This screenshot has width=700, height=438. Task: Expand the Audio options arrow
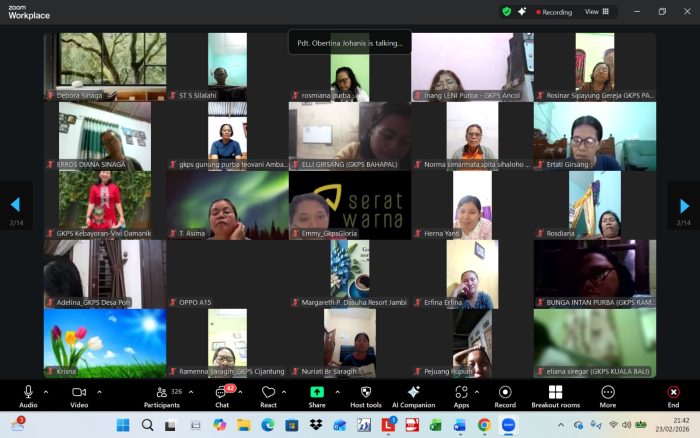[47, 391]
